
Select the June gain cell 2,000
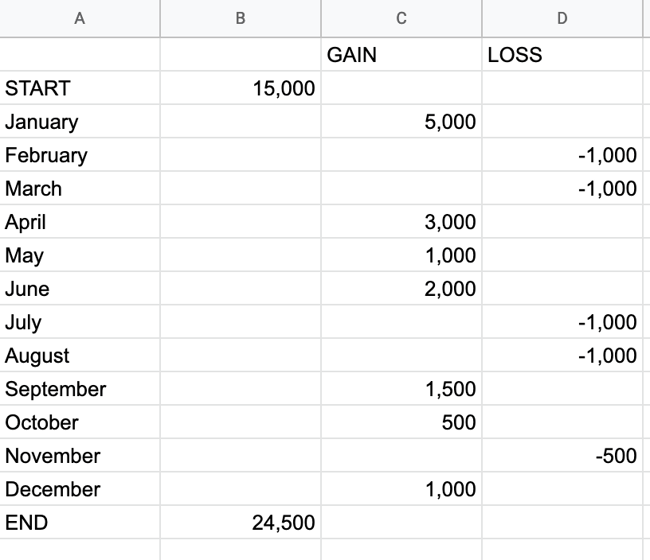tap(400, 289)
